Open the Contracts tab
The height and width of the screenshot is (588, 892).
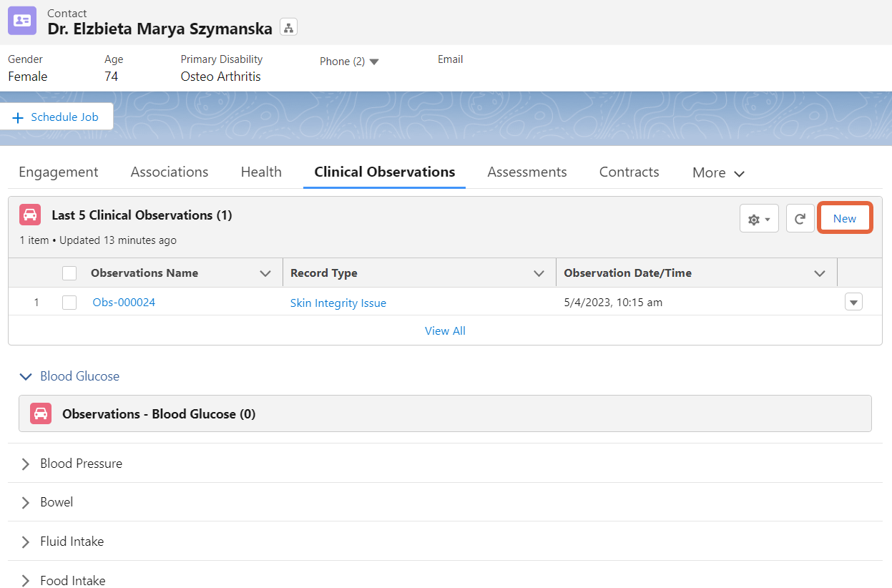pyautogui.click(x=629, y=172)
